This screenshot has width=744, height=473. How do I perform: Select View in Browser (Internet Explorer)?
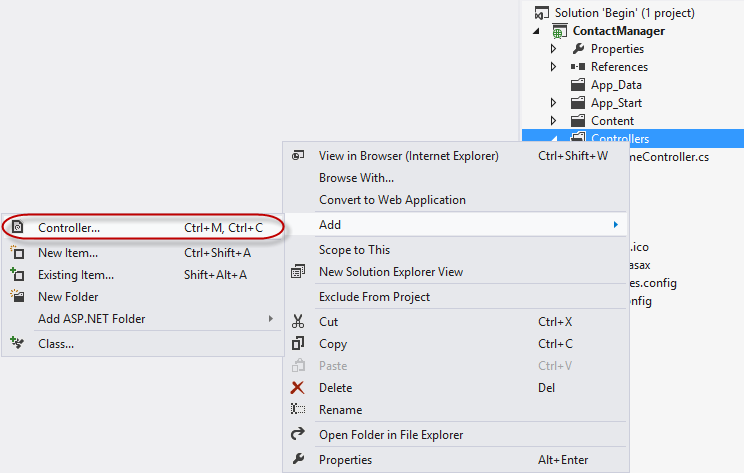408,156
